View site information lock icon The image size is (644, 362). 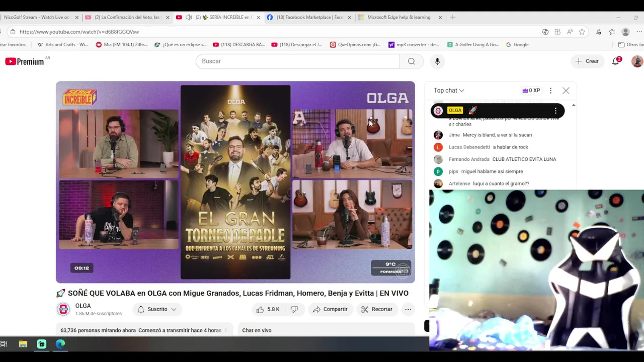click(x=13, y=32)
